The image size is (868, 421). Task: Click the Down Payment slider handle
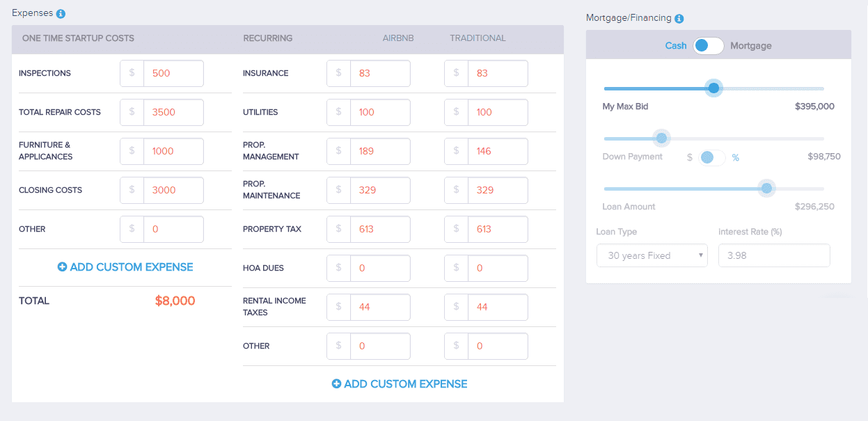click(x=662, y=138)
